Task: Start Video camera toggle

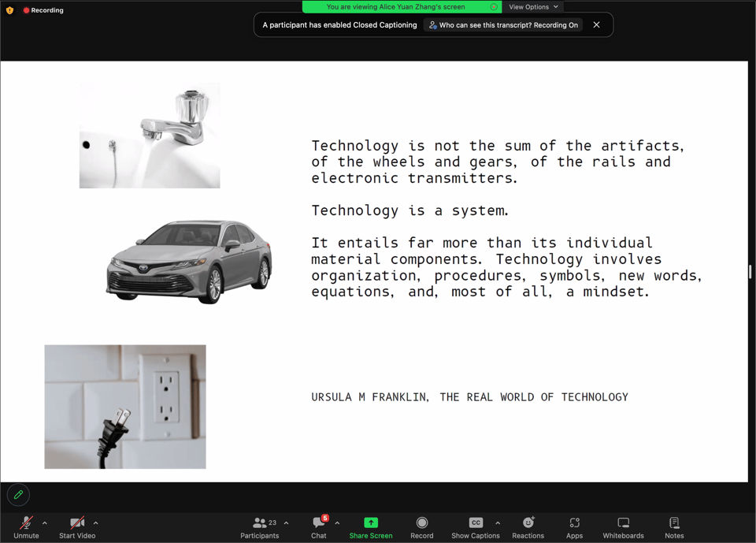Action: (77, 527)
